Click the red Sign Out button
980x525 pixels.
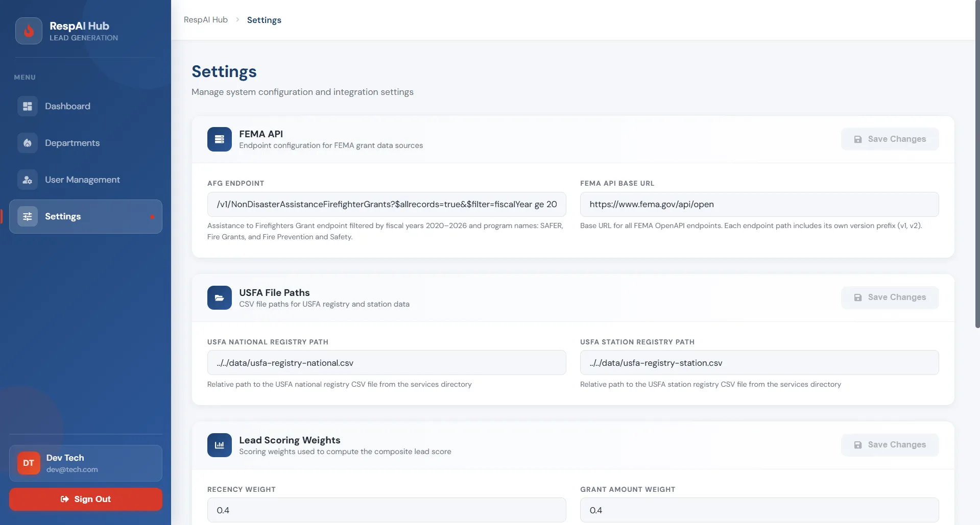pyautogui.click(x=86, y=499)
